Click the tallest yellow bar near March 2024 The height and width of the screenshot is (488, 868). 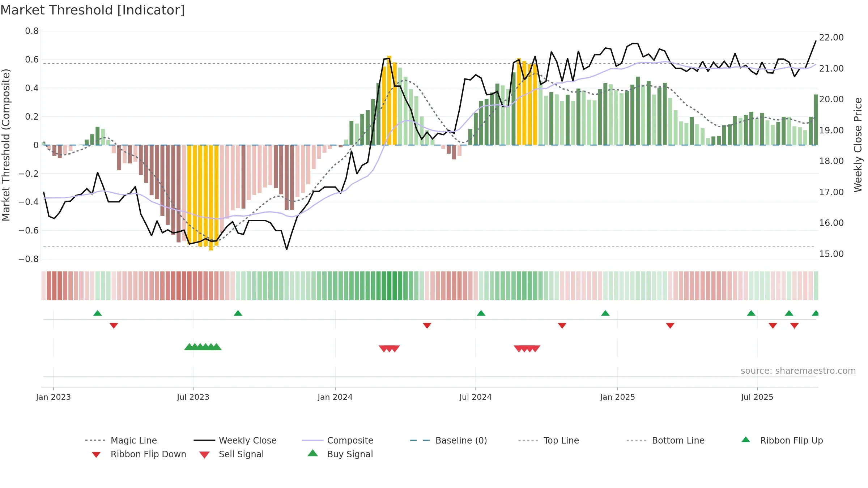[x=389, y=100]
